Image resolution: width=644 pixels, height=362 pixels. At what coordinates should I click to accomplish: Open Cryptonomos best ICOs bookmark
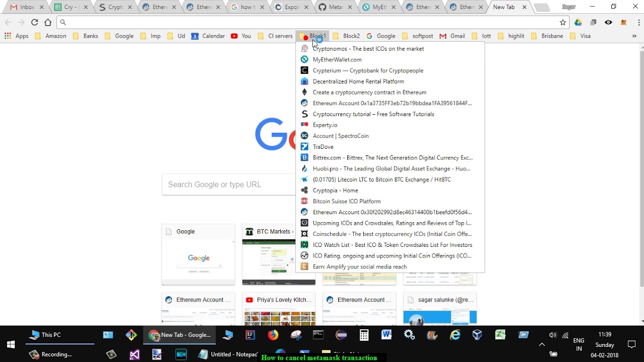point(390,49)
